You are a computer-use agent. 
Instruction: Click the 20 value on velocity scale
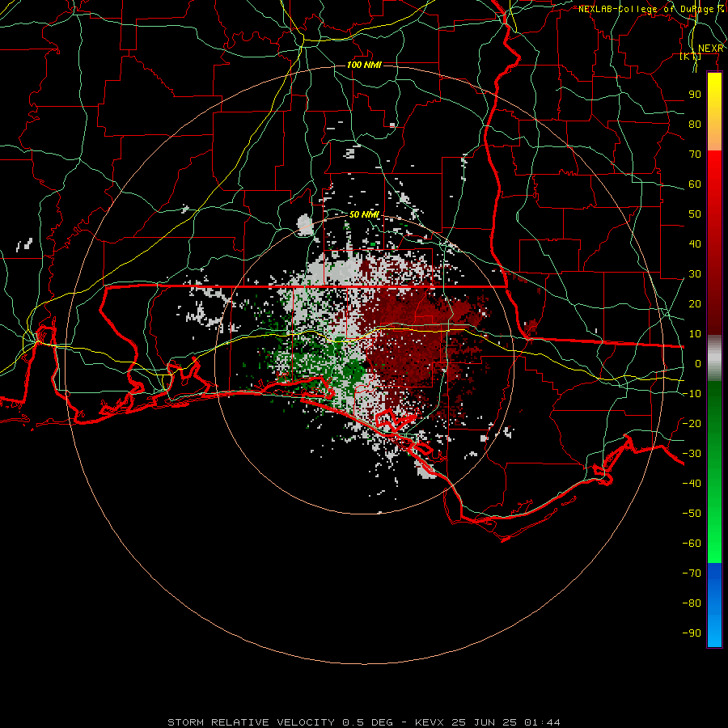click(695, 304)
